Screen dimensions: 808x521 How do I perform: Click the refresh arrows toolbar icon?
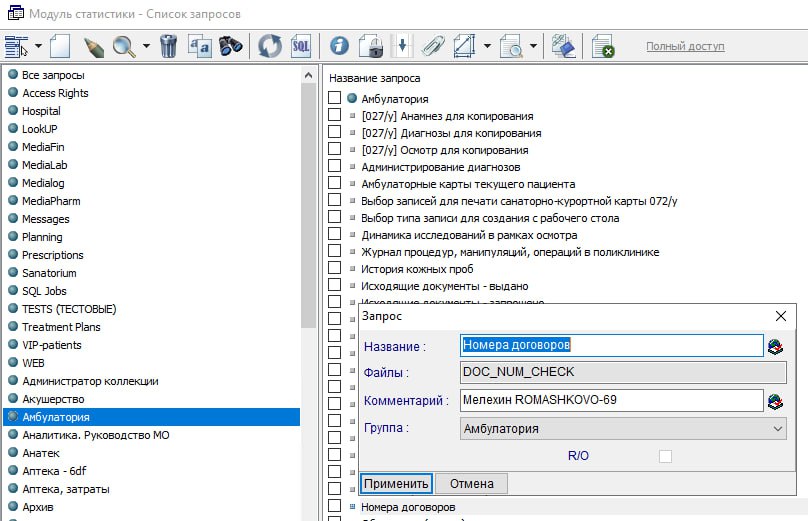270,46
